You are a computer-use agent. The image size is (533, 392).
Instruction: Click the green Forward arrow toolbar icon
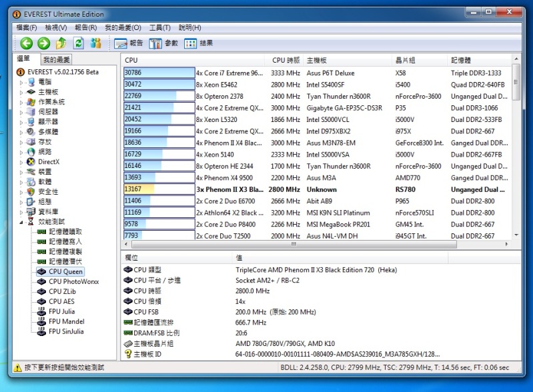pyautogui.click(x=44, y=43)
